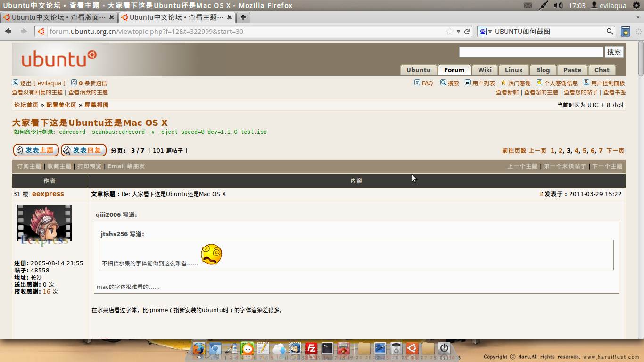The width and height of the screenshot is (644, 362).
Task: Open the bookmarks toolbar button with star
Action: click(x=626, y=32)
